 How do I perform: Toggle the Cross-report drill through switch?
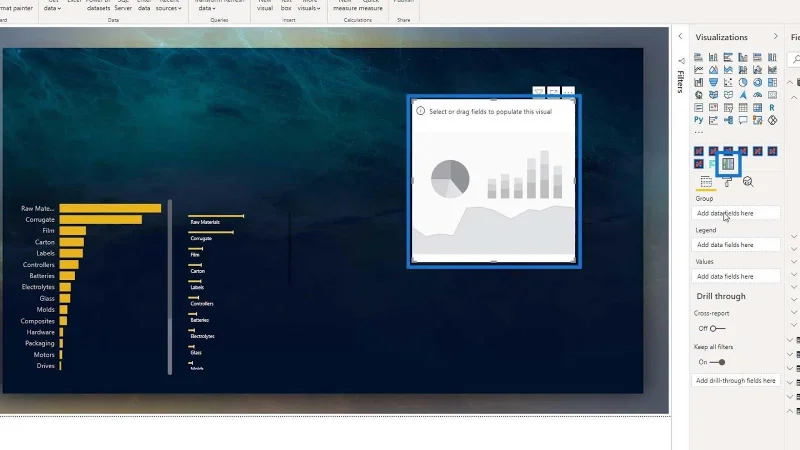[717, 328]
